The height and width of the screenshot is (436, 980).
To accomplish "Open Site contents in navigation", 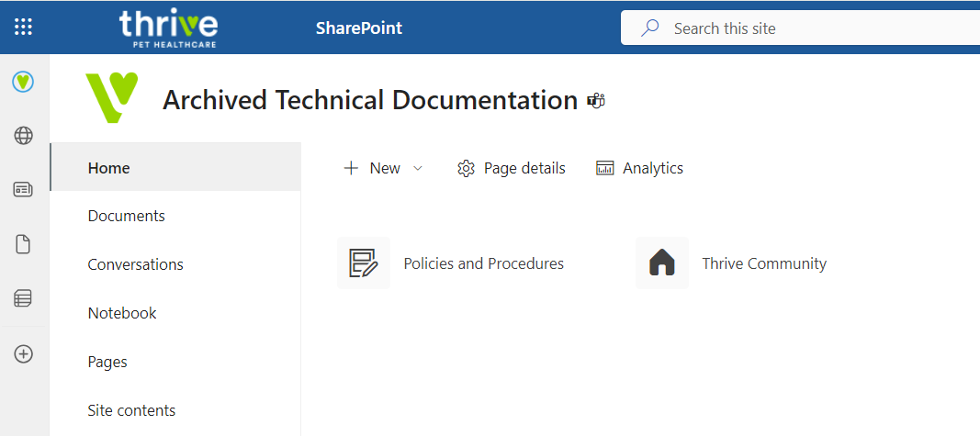I will (131, 410).
